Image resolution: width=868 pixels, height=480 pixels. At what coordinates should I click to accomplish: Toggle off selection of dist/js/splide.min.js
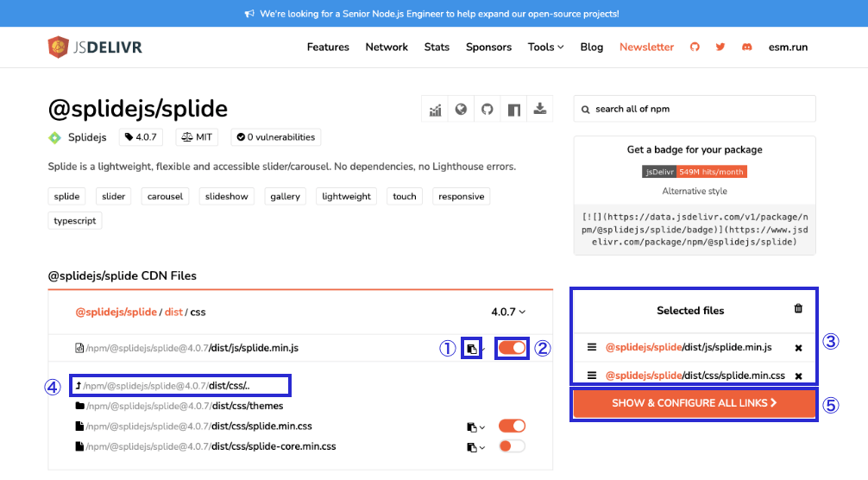(512, 348)
